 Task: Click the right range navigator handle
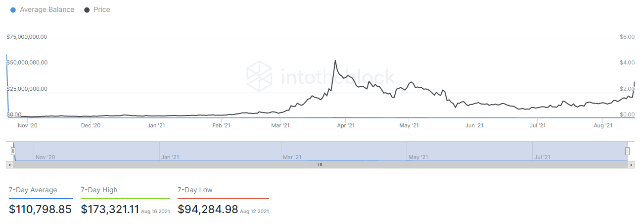[627, 151]
